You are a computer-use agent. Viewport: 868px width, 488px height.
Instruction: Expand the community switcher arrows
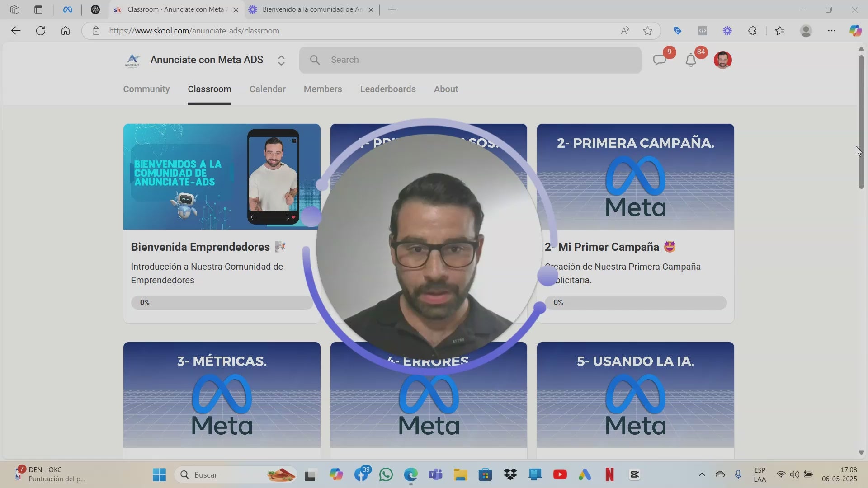(x=281, y=60)
